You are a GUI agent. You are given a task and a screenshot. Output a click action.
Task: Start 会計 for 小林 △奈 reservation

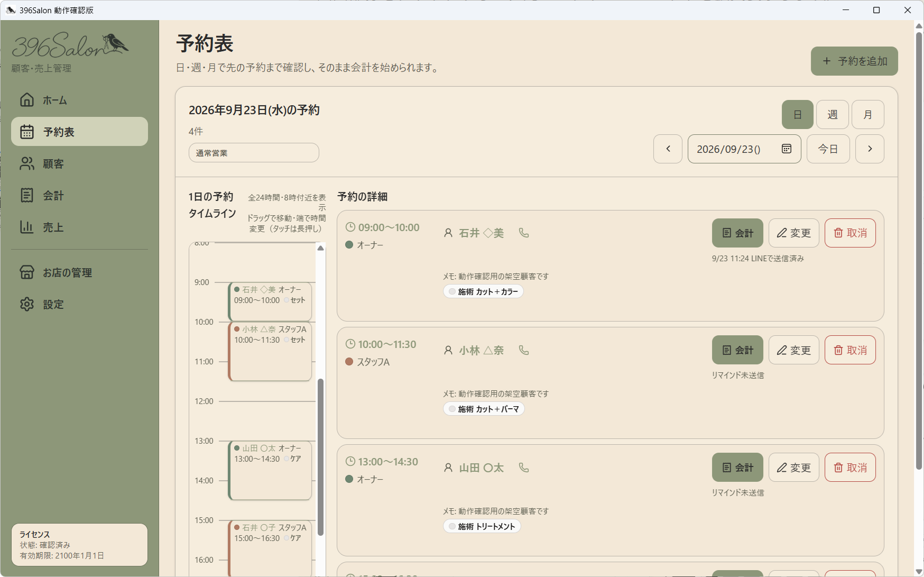[737, 350]
